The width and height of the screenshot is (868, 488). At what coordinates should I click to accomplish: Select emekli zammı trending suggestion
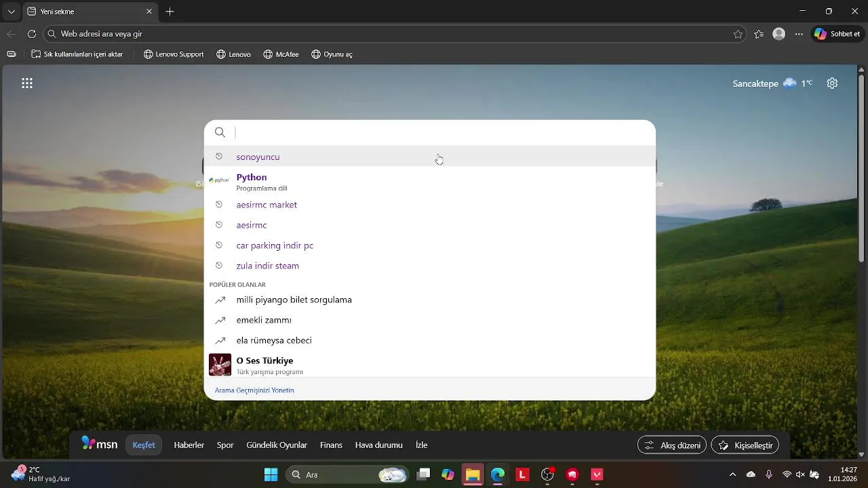point(430,320)
